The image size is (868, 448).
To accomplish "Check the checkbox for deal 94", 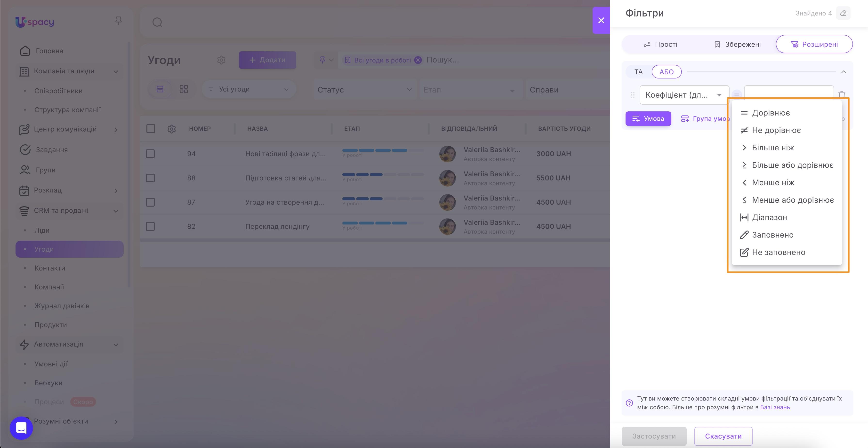I will click(x=151, y=154).
